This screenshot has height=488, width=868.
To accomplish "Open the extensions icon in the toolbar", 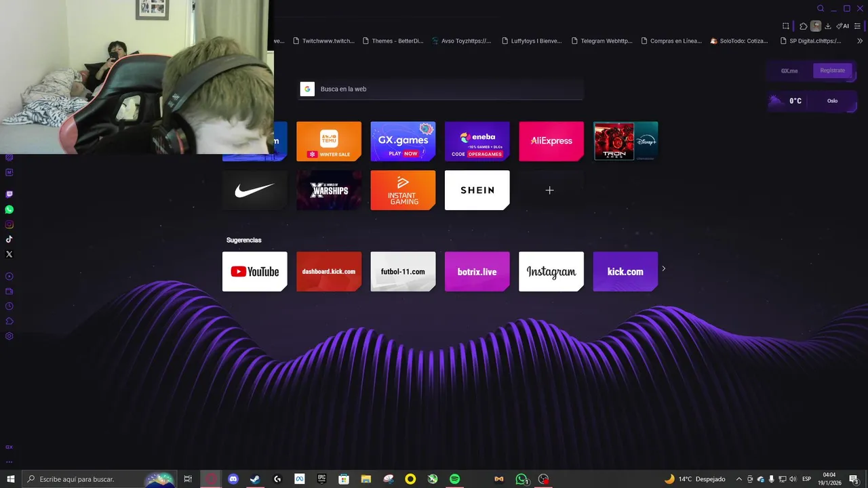I will [x=804, y=26].
